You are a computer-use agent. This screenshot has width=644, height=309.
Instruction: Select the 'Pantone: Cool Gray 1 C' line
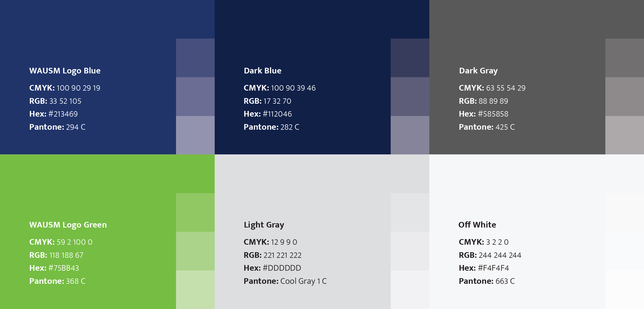[x=285, y=281]
